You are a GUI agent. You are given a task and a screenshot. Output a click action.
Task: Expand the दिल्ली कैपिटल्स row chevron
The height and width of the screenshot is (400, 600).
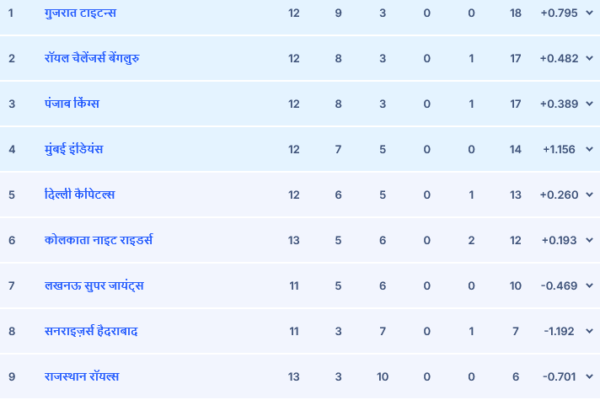589,194
